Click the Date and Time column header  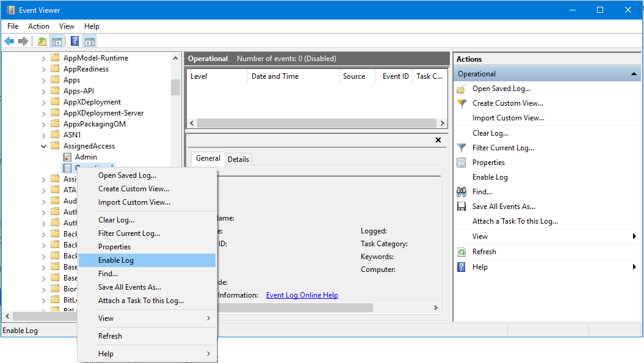293,76
